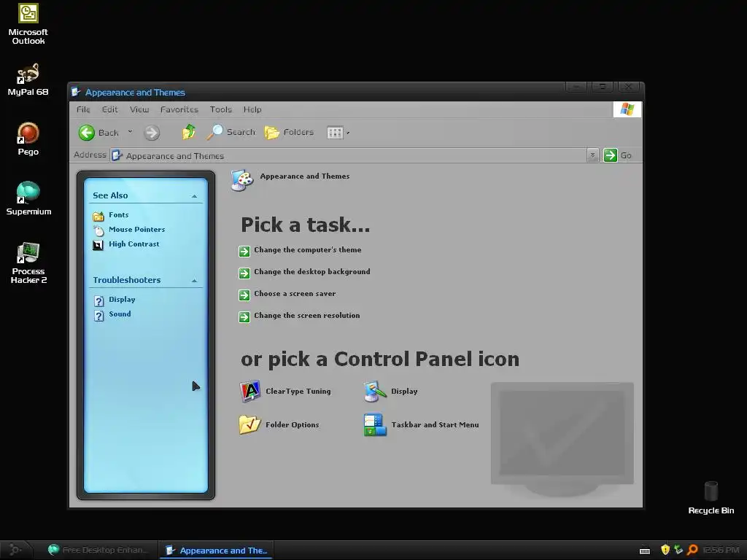Click the green Go arrow button
The width and height of the screenshot is (747, 560).
[611, 155]
